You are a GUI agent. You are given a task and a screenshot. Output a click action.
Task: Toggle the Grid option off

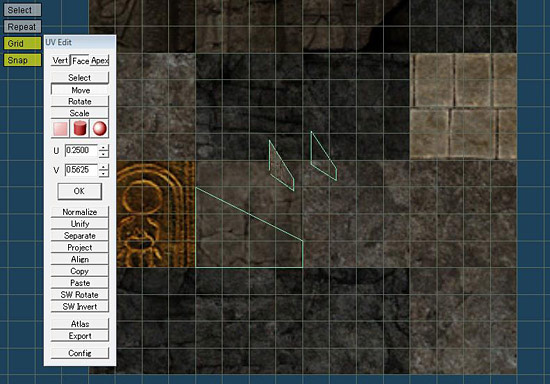pyautogui.click(x=22, y=43)
